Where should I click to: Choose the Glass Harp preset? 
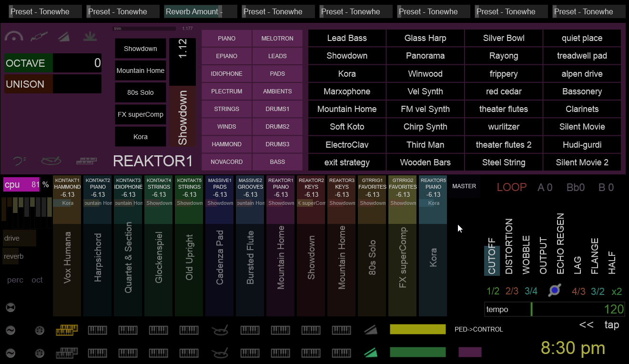425,38
